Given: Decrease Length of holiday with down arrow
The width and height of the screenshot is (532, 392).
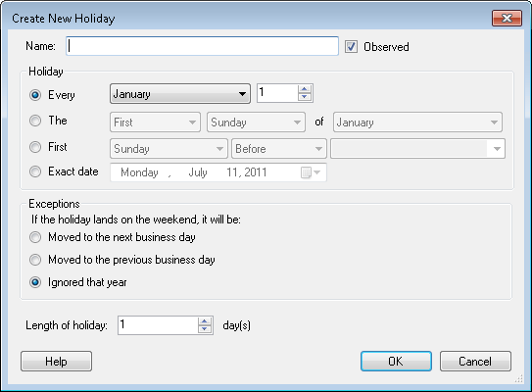Looking at the screenshot, I should (x=205, y=329).
